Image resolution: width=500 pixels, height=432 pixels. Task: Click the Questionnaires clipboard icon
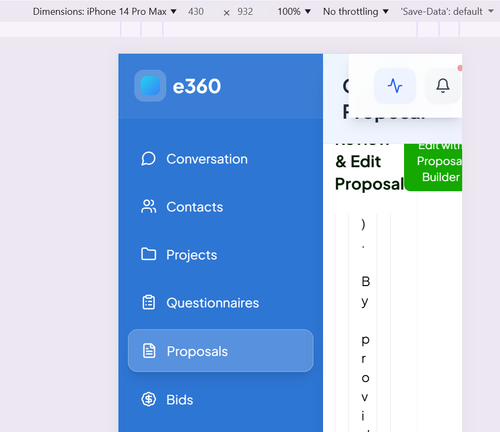pos(148,303)
